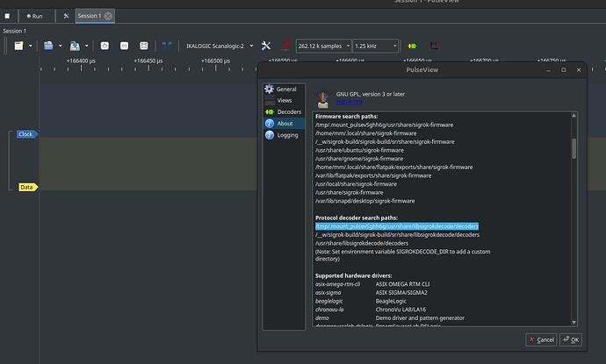
Task: Click the new view icon in session toolbar
Action: point(19,46)
